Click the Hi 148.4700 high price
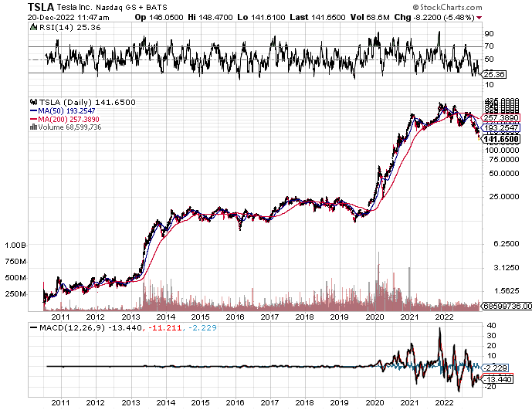Viewport: 532px width, 410px height. 210,17
